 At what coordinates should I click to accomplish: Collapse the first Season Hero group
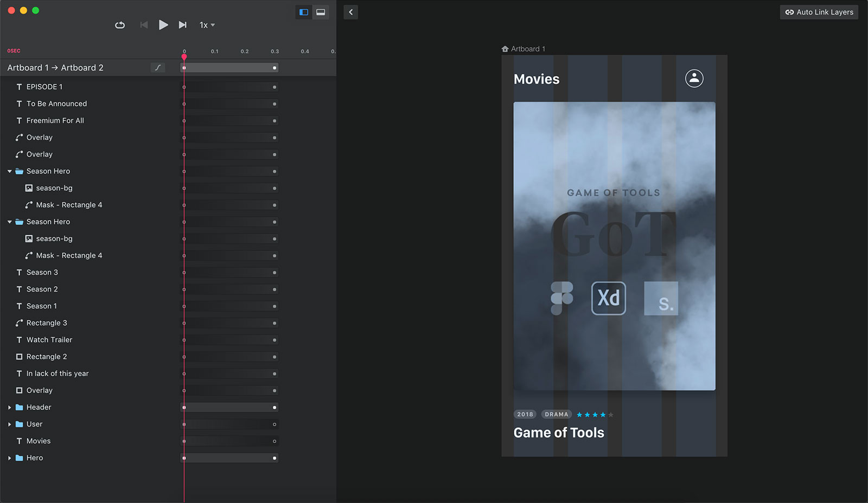10,171
